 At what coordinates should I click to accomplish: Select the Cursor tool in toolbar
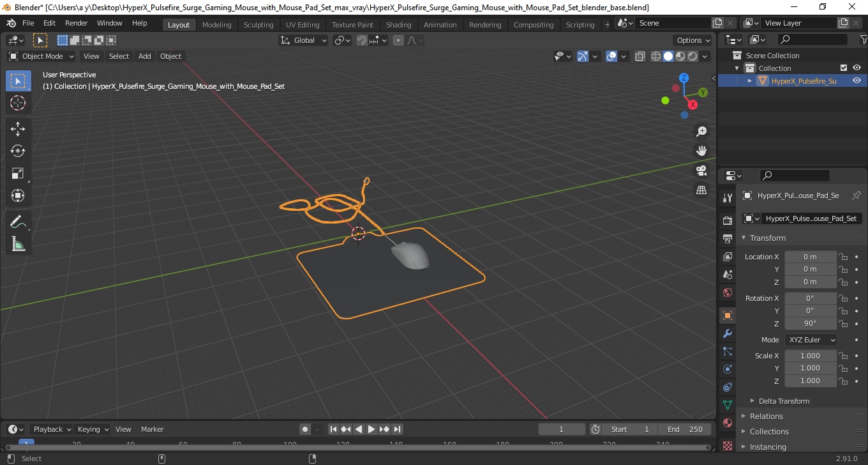point(18,103)
